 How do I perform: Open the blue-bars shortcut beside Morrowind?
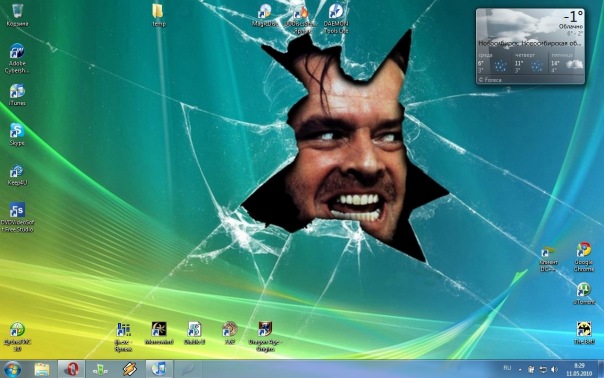[x=123, y=337]
